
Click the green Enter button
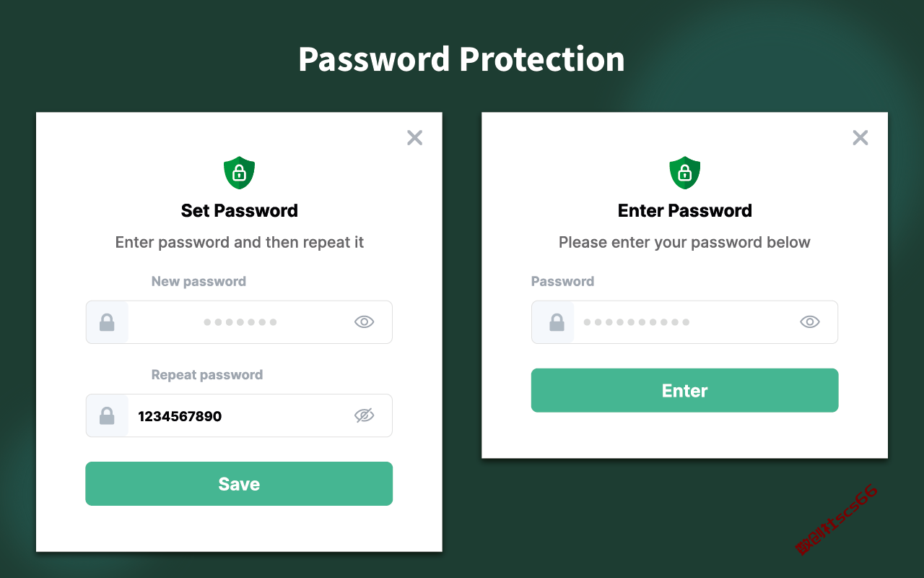coord(684,391)
